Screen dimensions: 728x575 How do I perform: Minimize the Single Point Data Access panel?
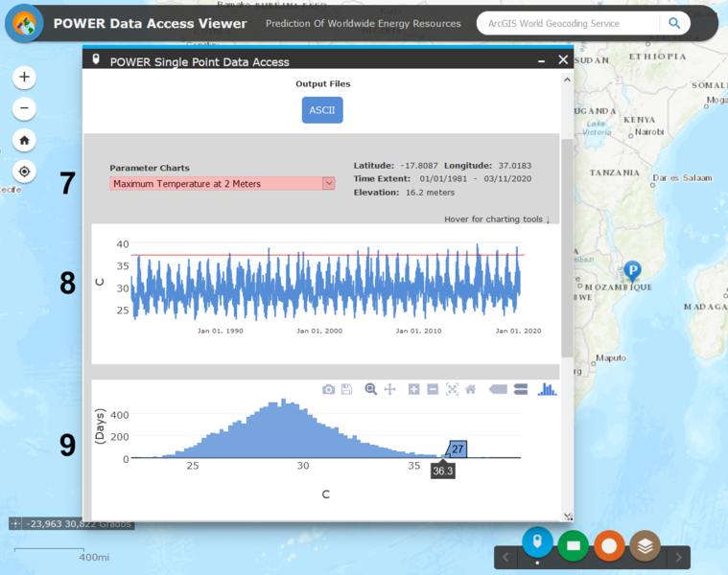click(x=541, y=60)
